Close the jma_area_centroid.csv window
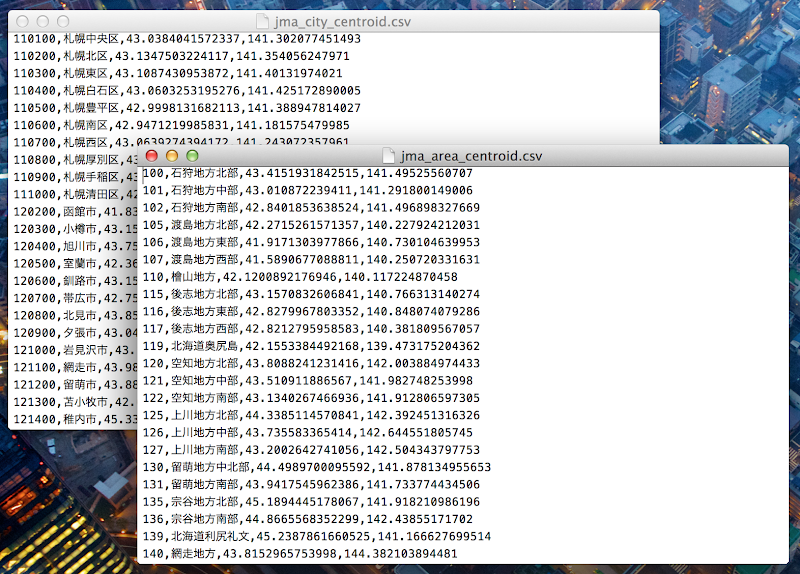800x574 pixels. coord(152,156)
